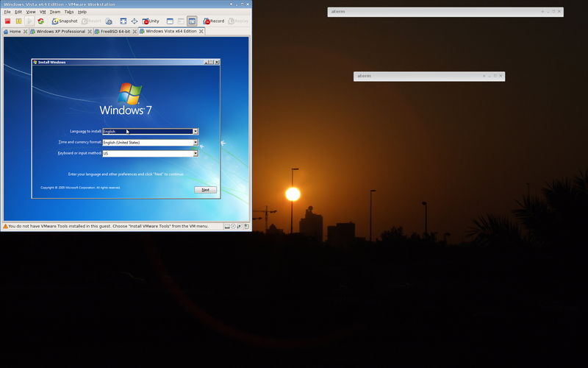Click the show/hide sidebar window icon

click(170, 21)
